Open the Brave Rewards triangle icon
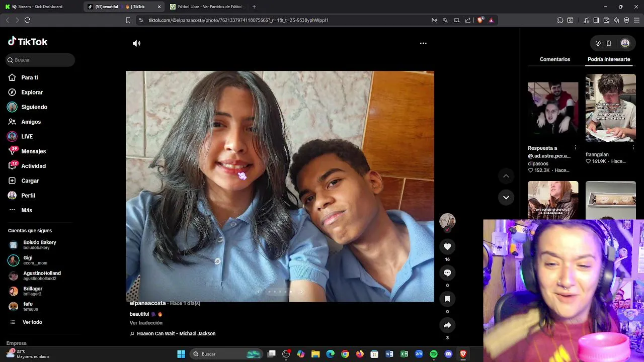Screen dimensions: 644x362 click(x=491, y=20)
